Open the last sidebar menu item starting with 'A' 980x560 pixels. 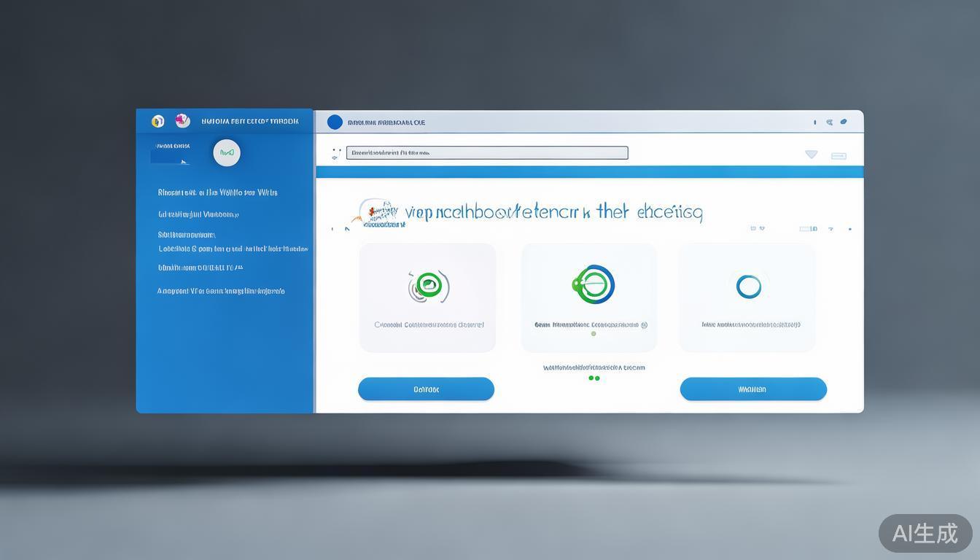(221, 291)
